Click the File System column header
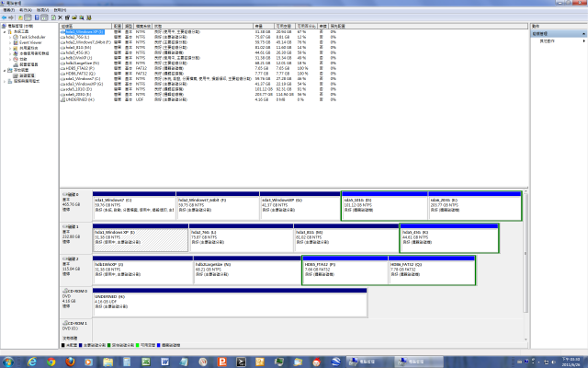The width and height of the screenshot is (588, 368). pyautogui.click(x=143, y=26)
